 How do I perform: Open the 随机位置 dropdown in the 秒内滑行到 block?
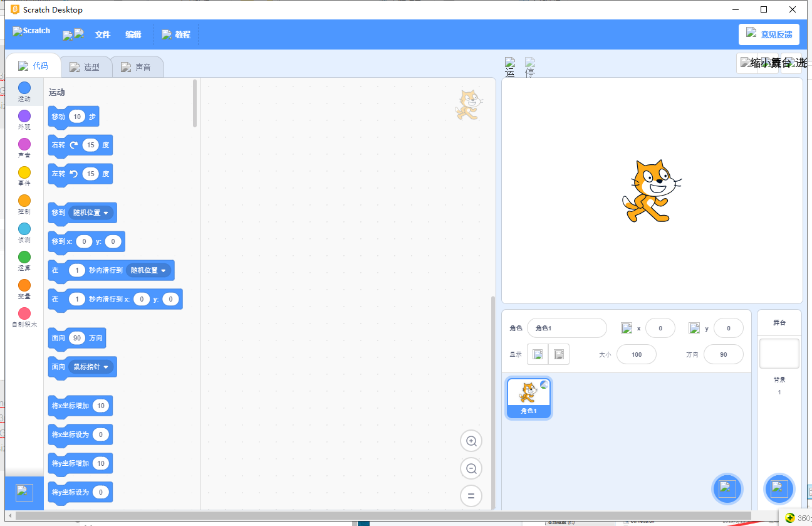click(149, 270)
